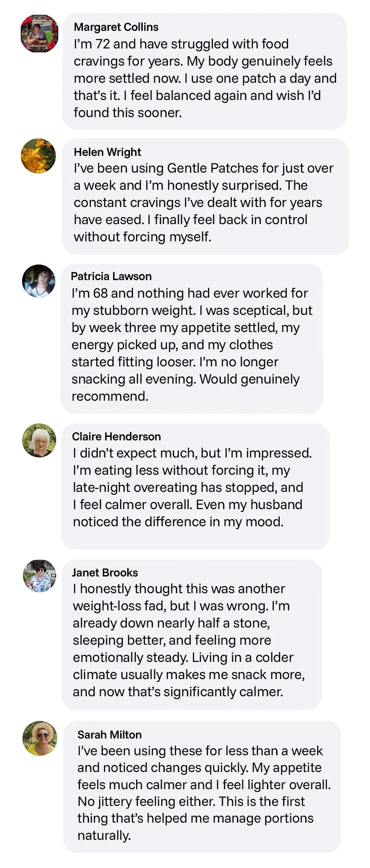This screenshot has width=370, height=868.
Task: Open Sarah Milton's hat-and-sunglasses avatar
Action: [40, 738]
